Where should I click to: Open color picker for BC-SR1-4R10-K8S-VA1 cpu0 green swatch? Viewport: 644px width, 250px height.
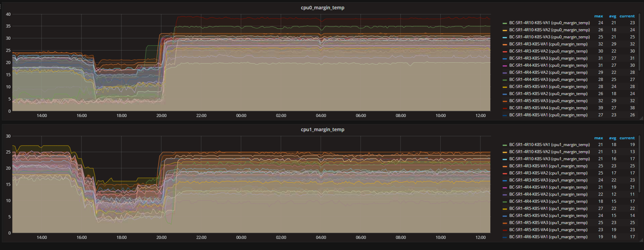tap(505, 23)
